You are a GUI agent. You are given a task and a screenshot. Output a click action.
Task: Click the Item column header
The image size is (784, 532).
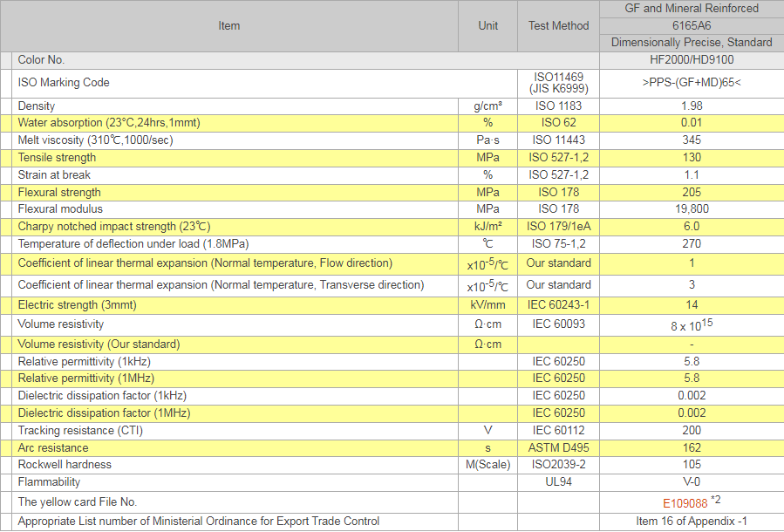pos(228,26)
